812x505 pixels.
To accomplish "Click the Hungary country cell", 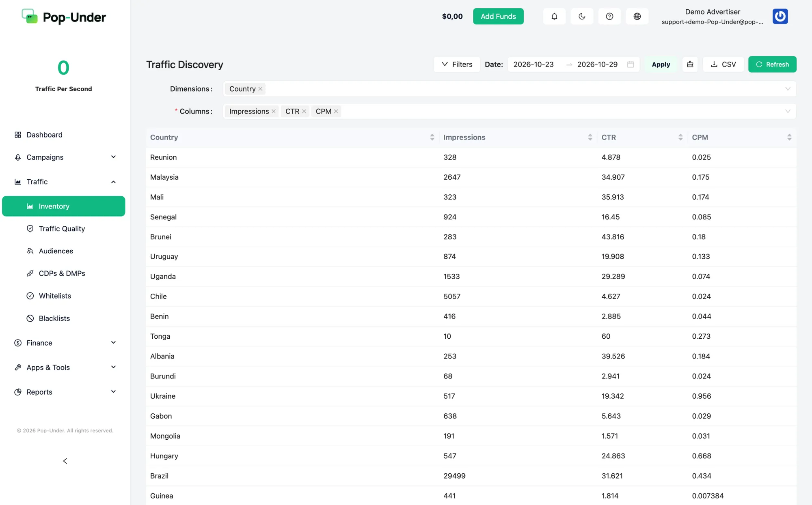I will [164, 456].
